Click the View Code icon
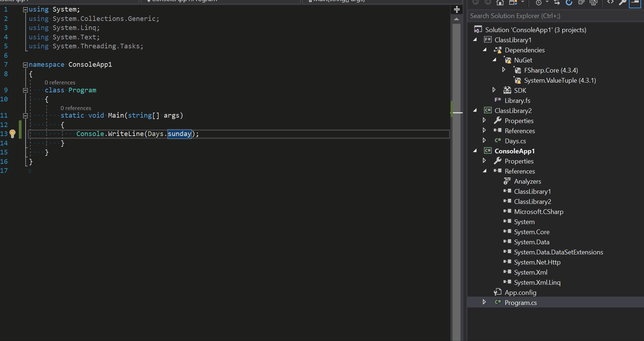Viewport: 644px width, 341px height. (610, 3)
